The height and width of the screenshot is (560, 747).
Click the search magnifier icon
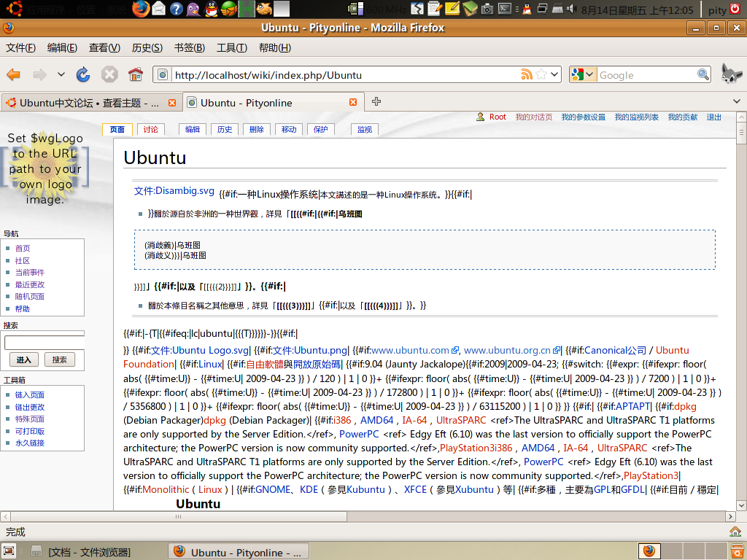(x=703, y=74)
